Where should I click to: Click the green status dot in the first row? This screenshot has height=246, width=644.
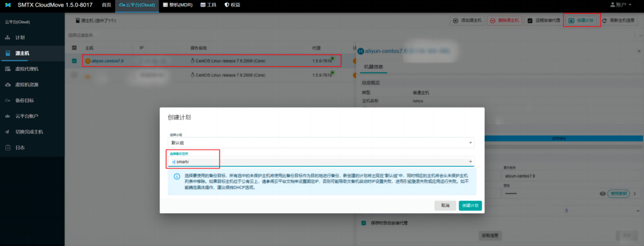(332, 58)
